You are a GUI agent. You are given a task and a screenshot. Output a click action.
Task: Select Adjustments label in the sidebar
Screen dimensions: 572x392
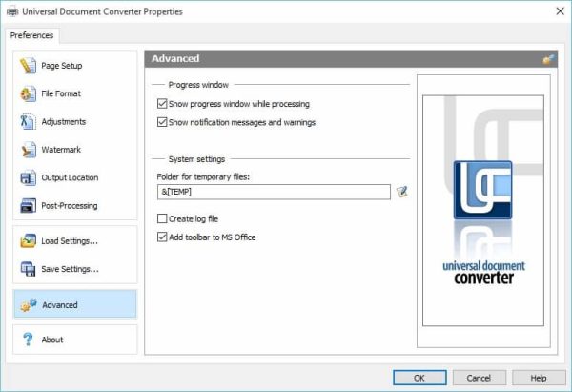click(x=64, y=121)
